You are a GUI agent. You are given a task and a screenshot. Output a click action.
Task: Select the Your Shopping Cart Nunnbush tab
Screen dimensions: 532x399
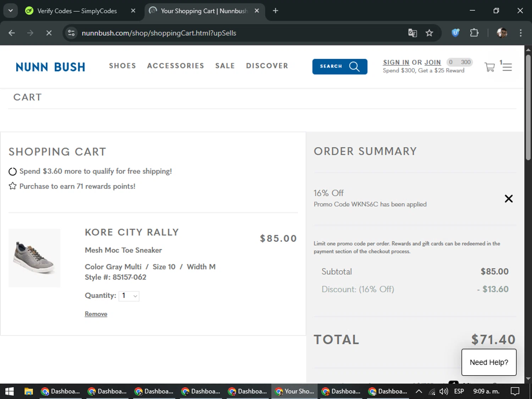[204, 11]
